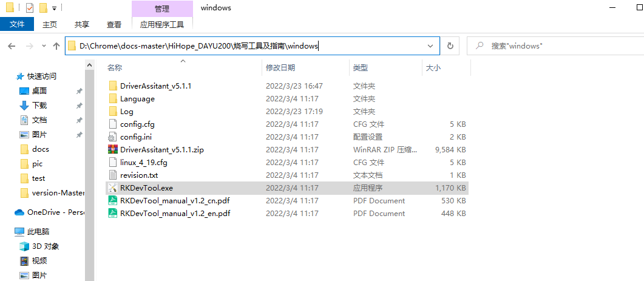Click the 此电脑 computer icon
Screen dimensions: 644x281
pos(19,232)
